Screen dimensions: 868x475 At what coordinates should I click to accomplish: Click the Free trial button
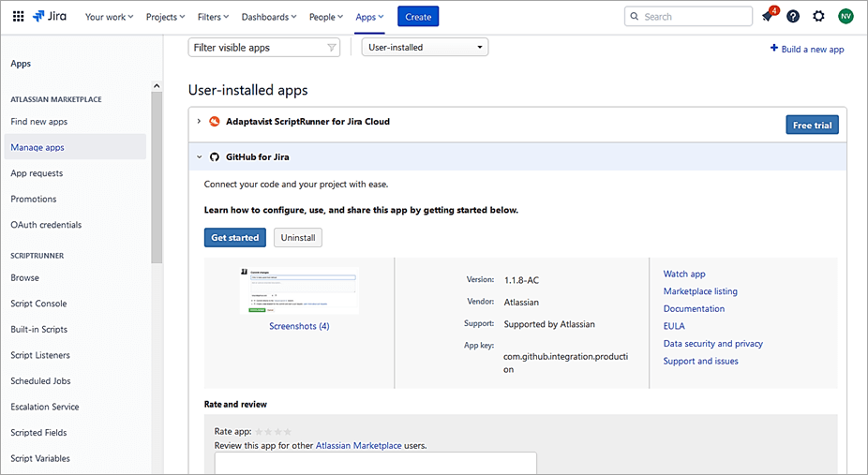pyautogui.click(x=812, y=125)
